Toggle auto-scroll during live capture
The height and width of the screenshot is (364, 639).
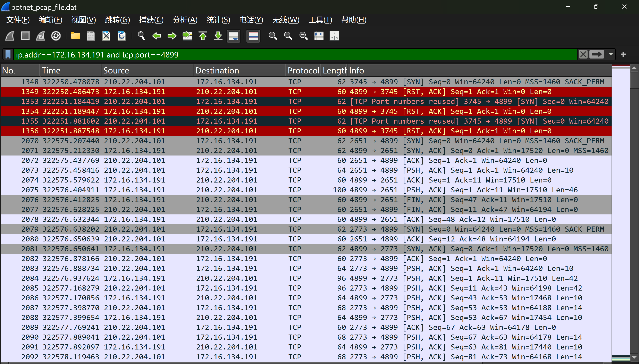[234, 36]
